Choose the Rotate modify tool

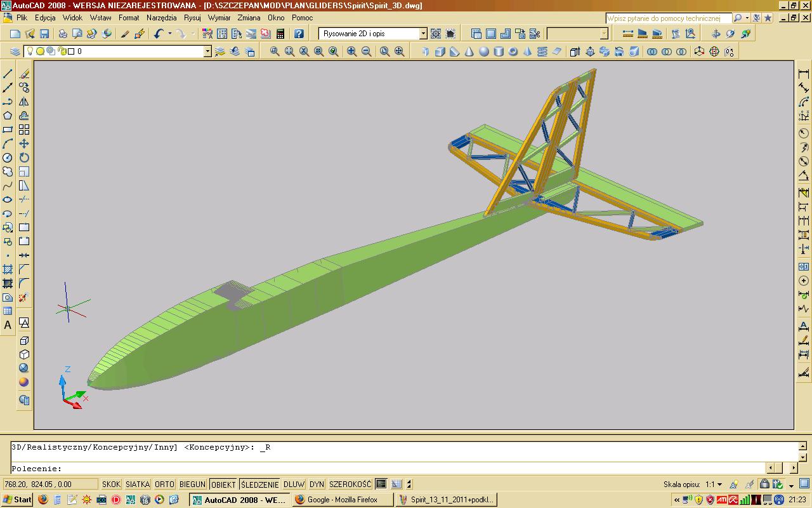pyautogui.click(x=24, y=157)
